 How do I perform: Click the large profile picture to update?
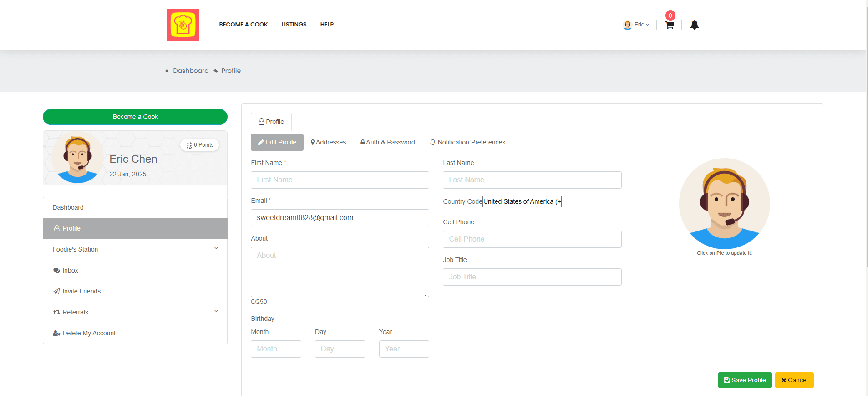click(724, 203)
